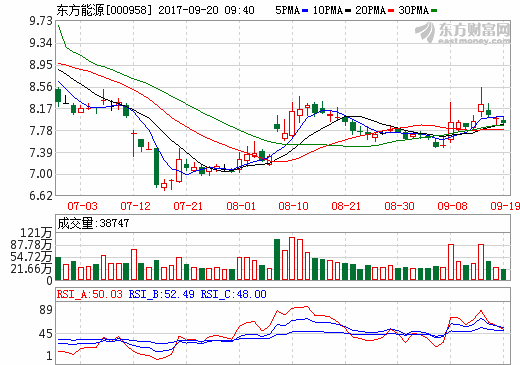520x365 pixels.
Task: Click the RSI_B:52.49 indicator label
Action: click(x=162, y=294)
